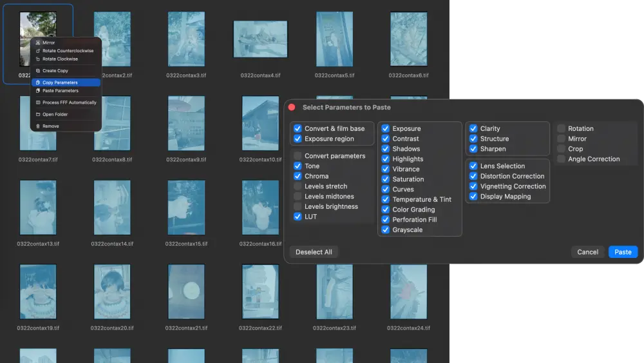Image resolution: width=644 pixels, height=363 pixels.
Task: Select thumbnail 0322contax15.tif
Action: point(186,208)
